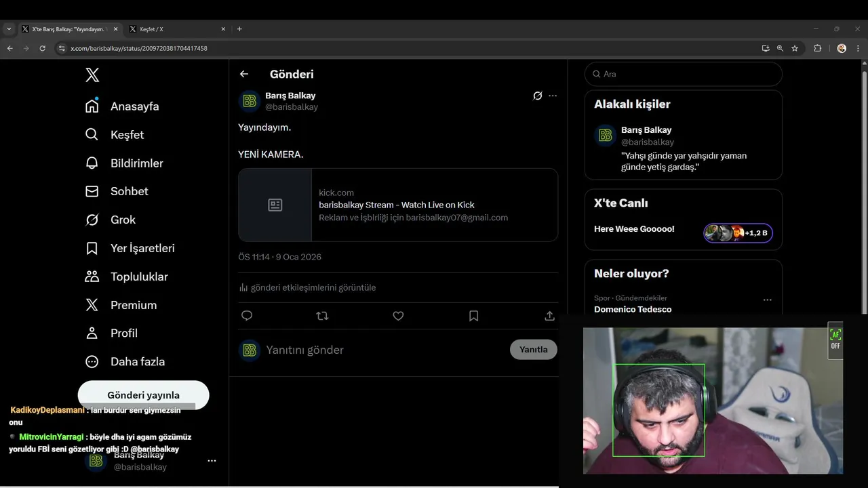Open Yer İşaretleri bookmark icon
Image resolution: width=868 pixels, height=488 pixels.
[x=92, y=248]
